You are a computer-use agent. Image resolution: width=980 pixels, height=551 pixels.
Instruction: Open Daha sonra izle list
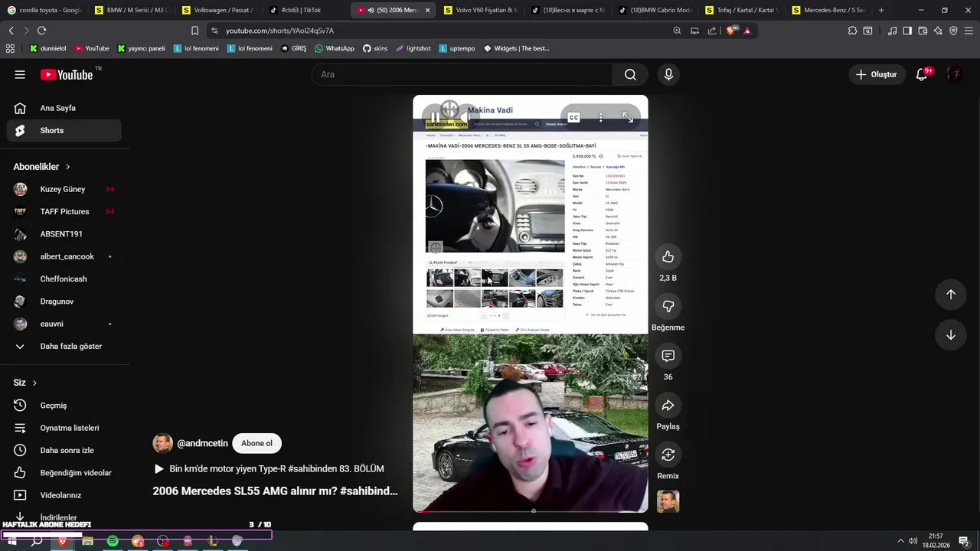click(x=64, y=450)
